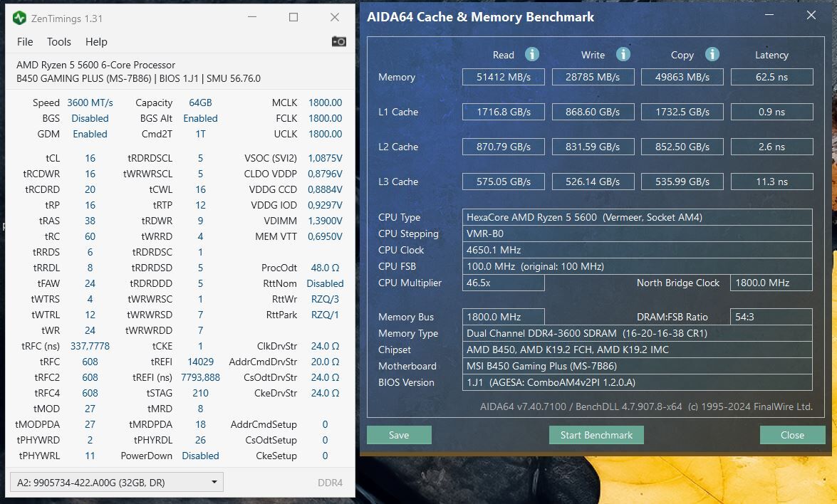This screenshot has height=504, width=837.
Task: Click the info icon next to Copy
Action: click(712, 54)
